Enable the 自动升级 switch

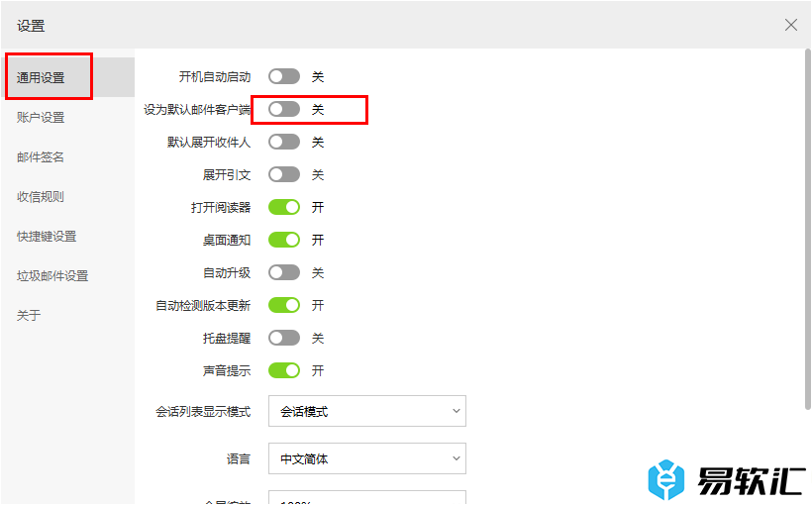(x=284, y=272)
